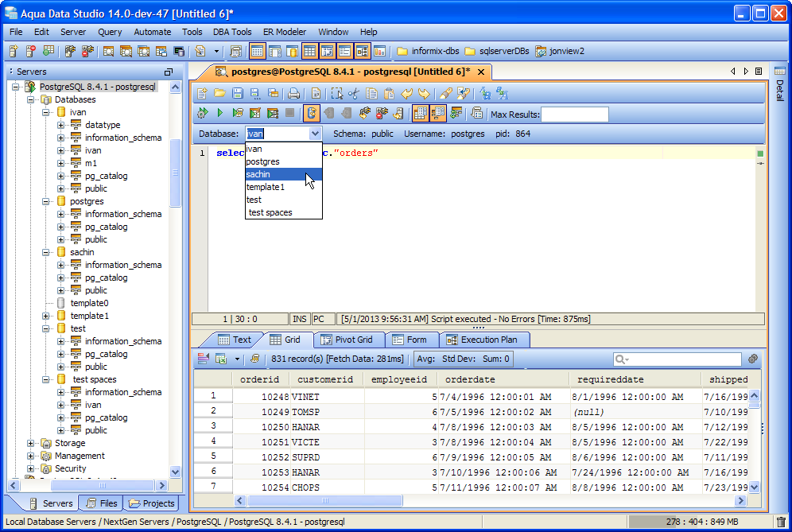The height and width of the screenshot is (532, 792).
Task: Toggle the highlighted diagram button in main toolbar
Action: (362, 51)
